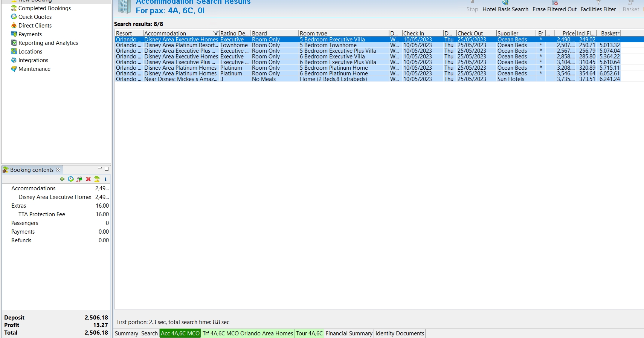This screenshot has height=338, width=644.
Task: Open Payments in the navigation sidebar
Action: click(x=30, y=34)
